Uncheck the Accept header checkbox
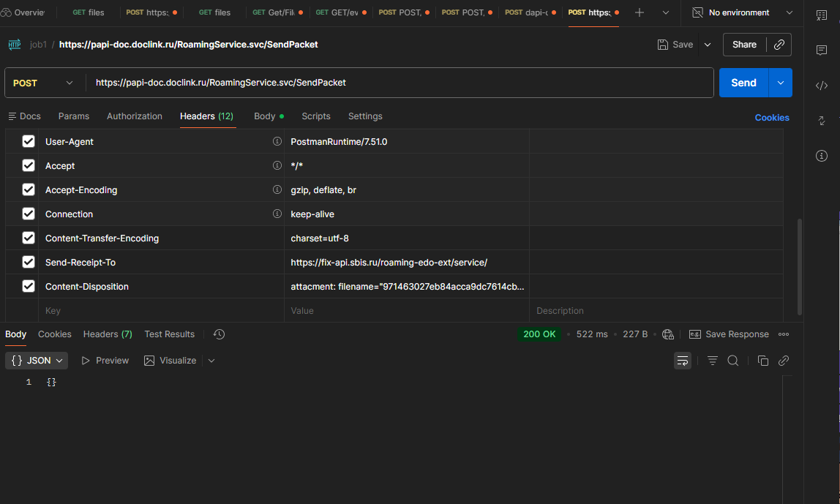Image resolution: width=840 pixels, height=504 pixels. (x=29, y=165)
